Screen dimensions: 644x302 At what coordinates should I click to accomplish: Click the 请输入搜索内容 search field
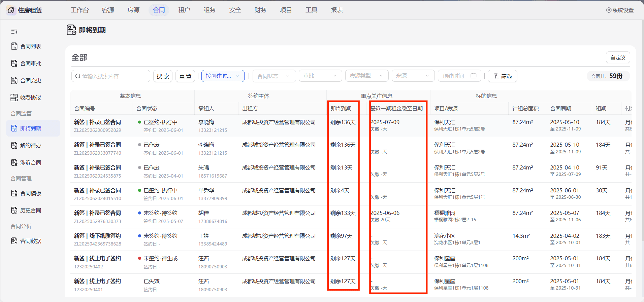point(111,76)
